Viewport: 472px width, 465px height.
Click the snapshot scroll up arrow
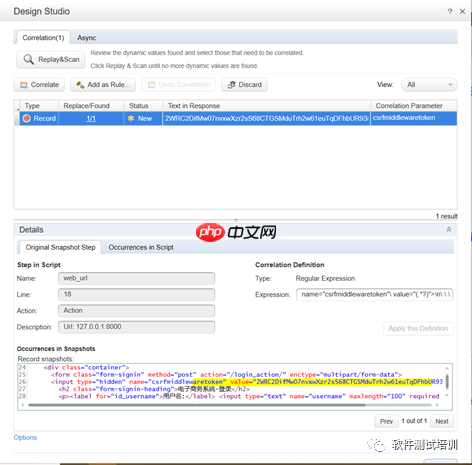tap(447, 368)
